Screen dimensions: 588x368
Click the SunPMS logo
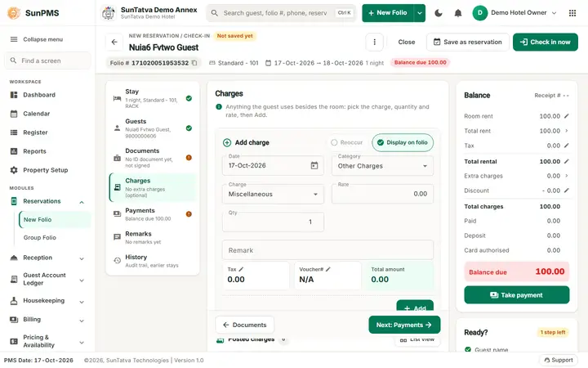(14, 13)
